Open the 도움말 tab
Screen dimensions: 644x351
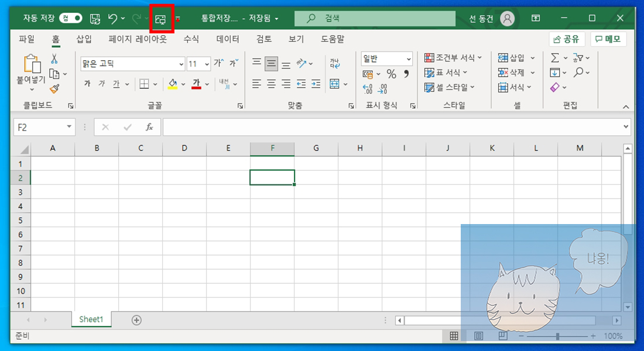click(333, 39)
